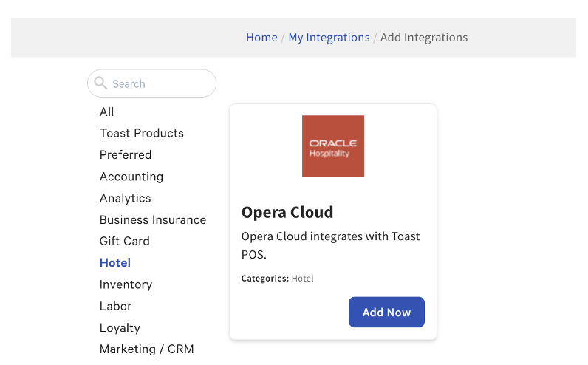Image resolution: width=588 pixels, height=365 pixels.
Task: Select the All category filter
Action: (107, 112)
